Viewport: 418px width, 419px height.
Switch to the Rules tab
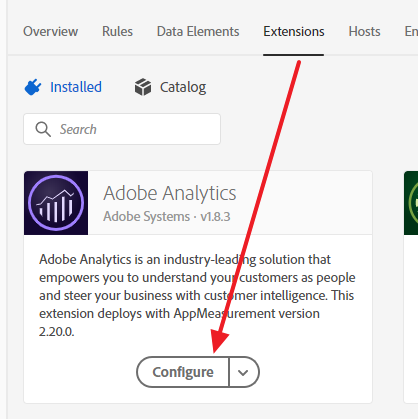117,32
